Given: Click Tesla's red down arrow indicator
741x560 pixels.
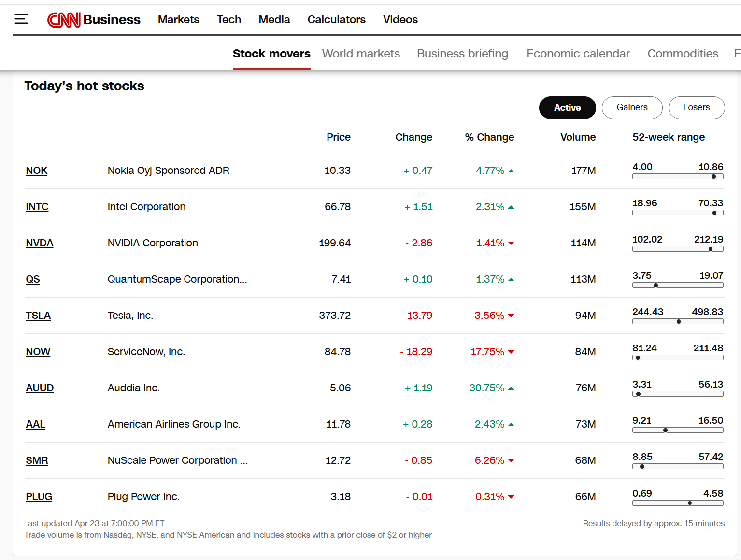Looking at the screenshot, I should pos(511,316).
